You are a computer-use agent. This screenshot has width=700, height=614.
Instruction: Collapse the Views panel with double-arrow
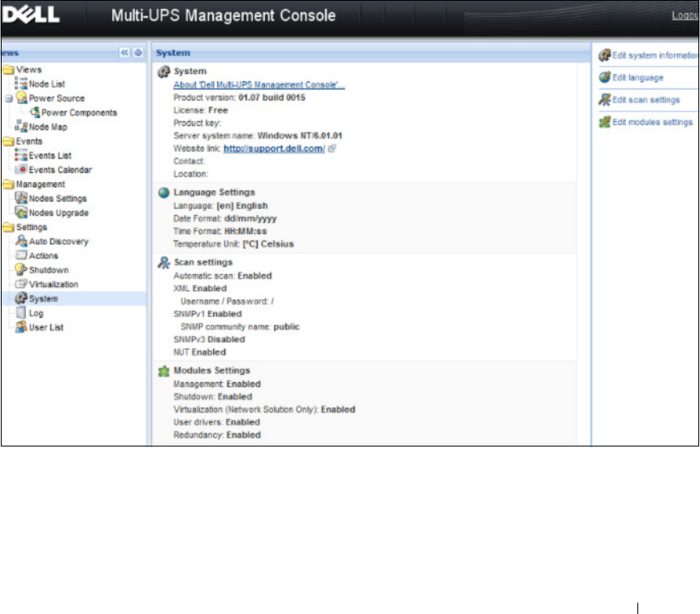coord(124,52)
